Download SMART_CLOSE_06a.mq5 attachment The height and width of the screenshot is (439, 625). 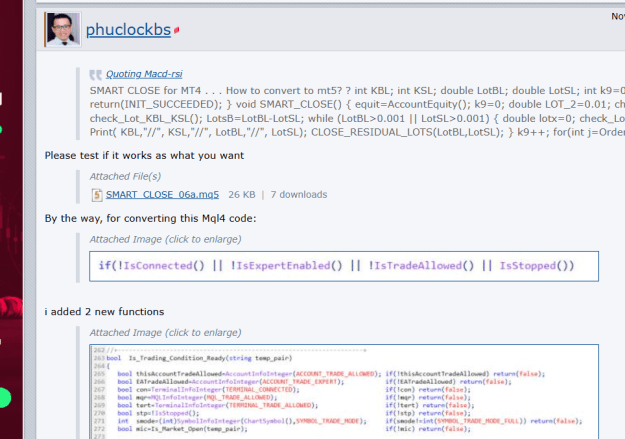162,195
